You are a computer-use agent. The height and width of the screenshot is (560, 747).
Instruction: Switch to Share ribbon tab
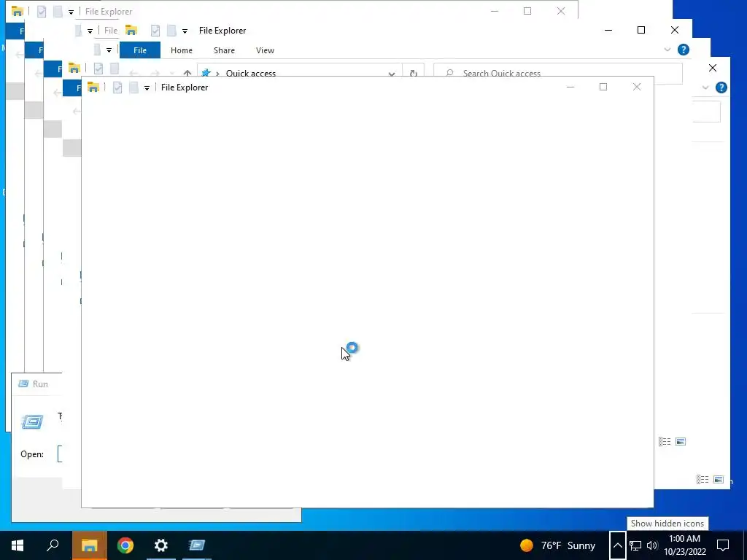click(x=224, y=50)
